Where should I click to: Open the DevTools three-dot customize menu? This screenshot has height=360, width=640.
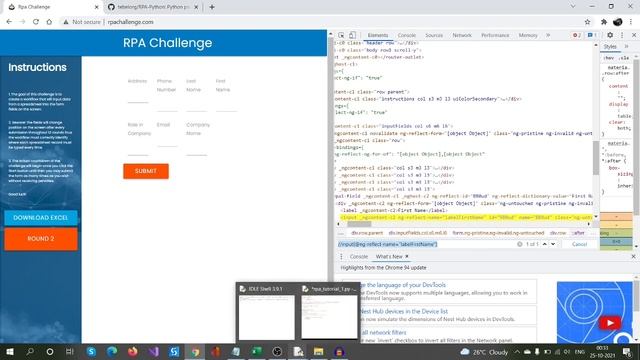click(622, 36)
